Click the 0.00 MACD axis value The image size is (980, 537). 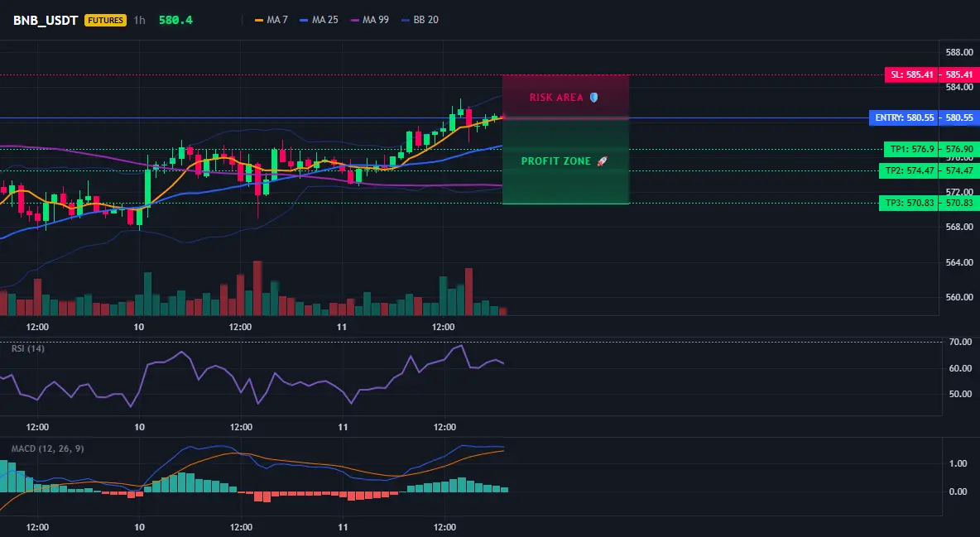[x=958, y=492]
